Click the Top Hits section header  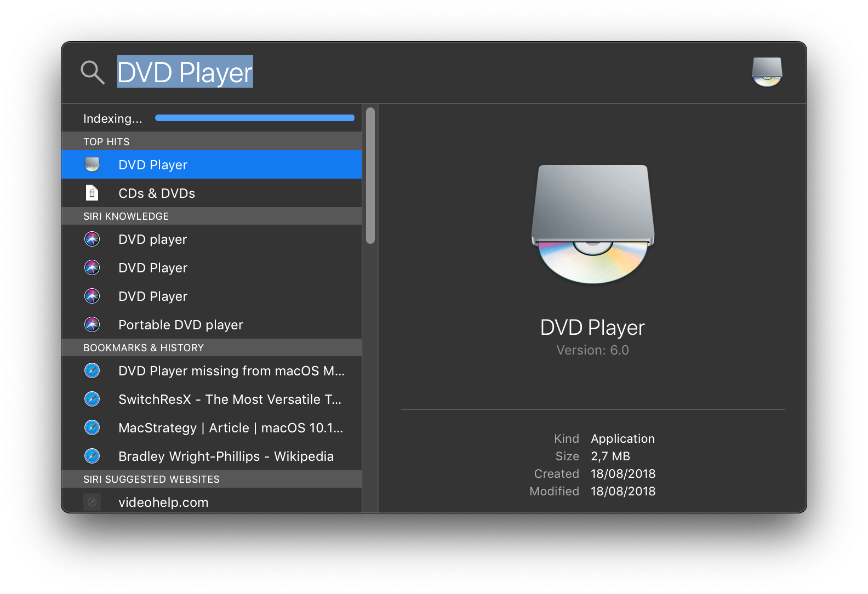click(x=212, y=141)
